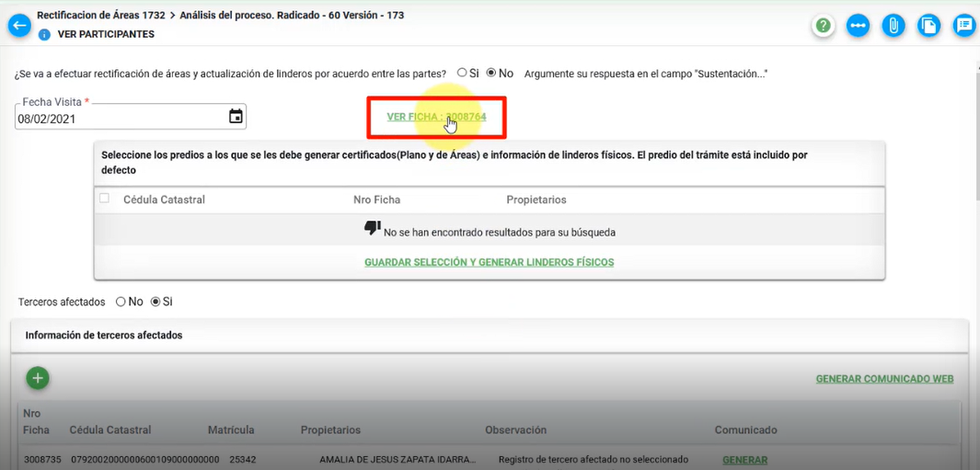Open the comments chat icon
Screen dimensions: 980x470
tap(963, 26)
